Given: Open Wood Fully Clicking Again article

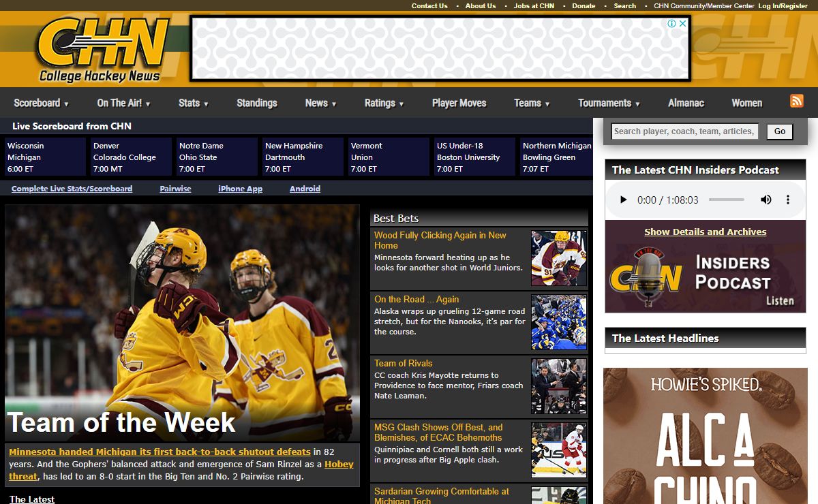Looking at the screenshot, I should 440,240.
